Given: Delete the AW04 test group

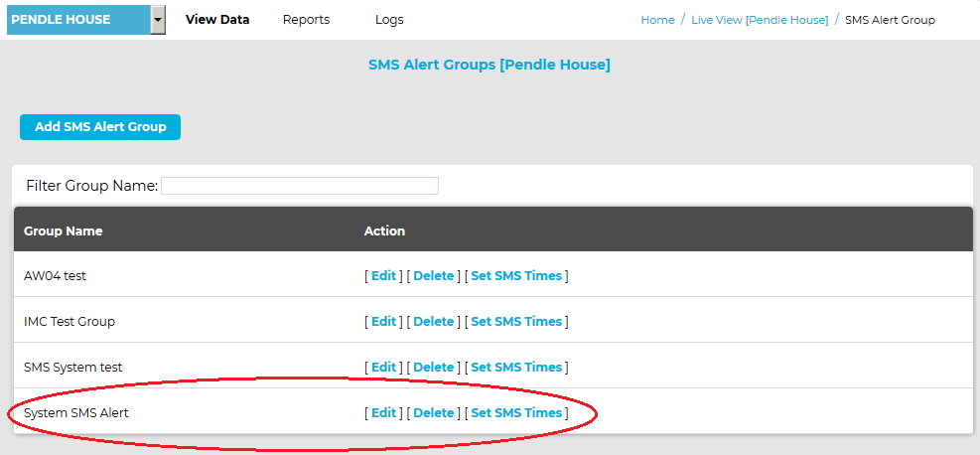Looking at the screenshot, I should pos(434,275).
